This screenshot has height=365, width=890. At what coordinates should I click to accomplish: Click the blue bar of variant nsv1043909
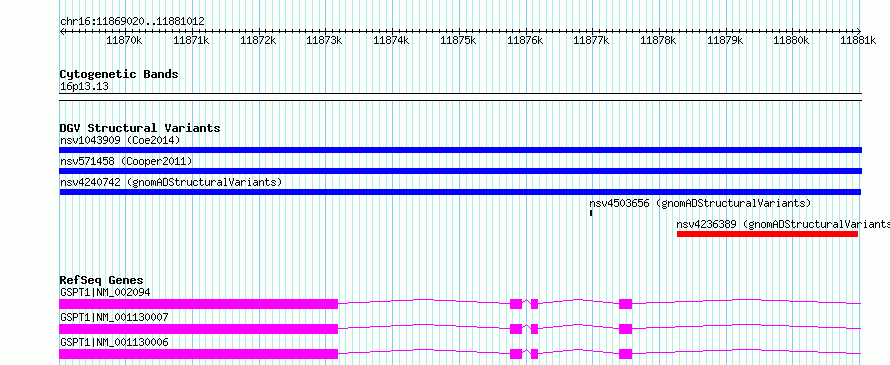pyautogui.click(x=461, y=150)
